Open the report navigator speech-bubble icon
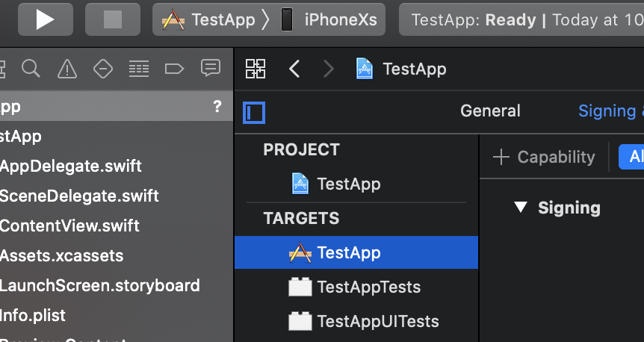This screenshot has width=644, height=342. click(x=211, y=69)
